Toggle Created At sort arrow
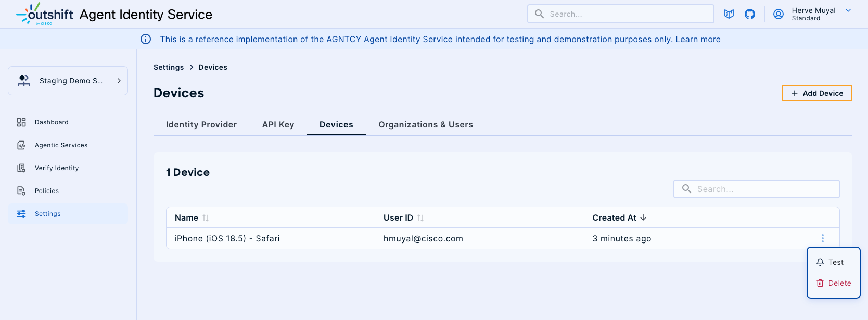868x320 pixels. tap(643, 217)
